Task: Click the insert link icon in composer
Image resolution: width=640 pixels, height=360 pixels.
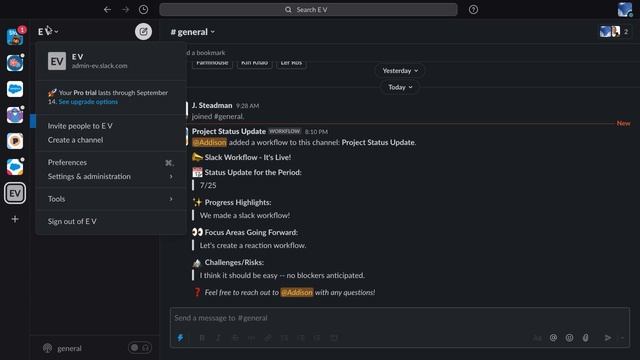Action: pyautogui.click(x=268, y=338)
